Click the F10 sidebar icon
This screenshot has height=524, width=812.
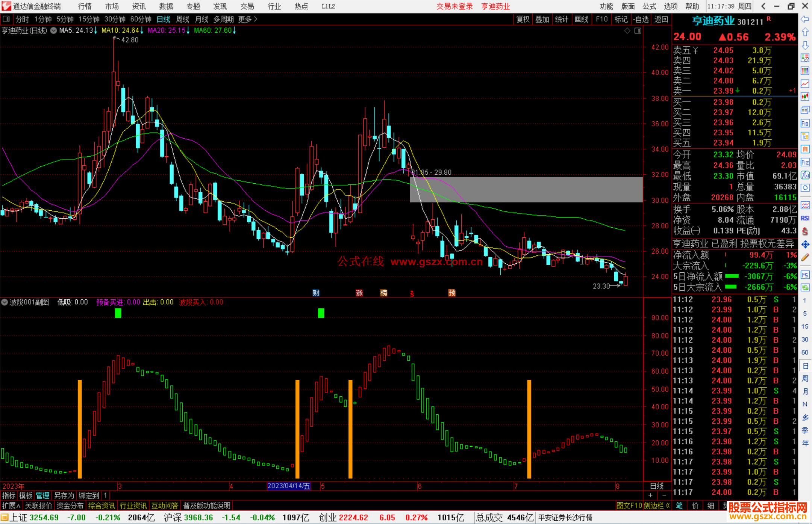[x=805, y=123]
